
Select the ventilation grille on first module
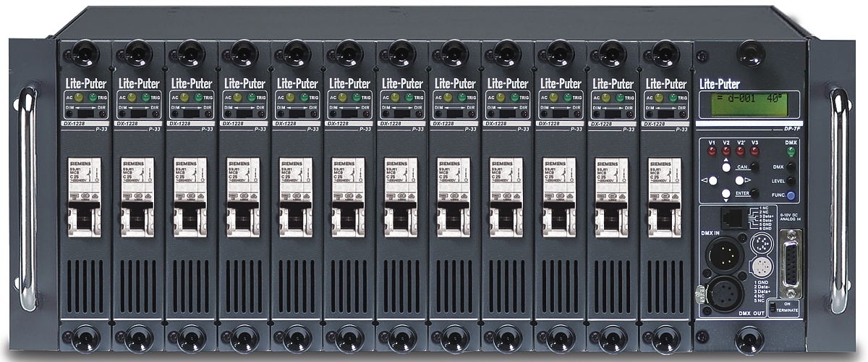(x=86, y=287)
